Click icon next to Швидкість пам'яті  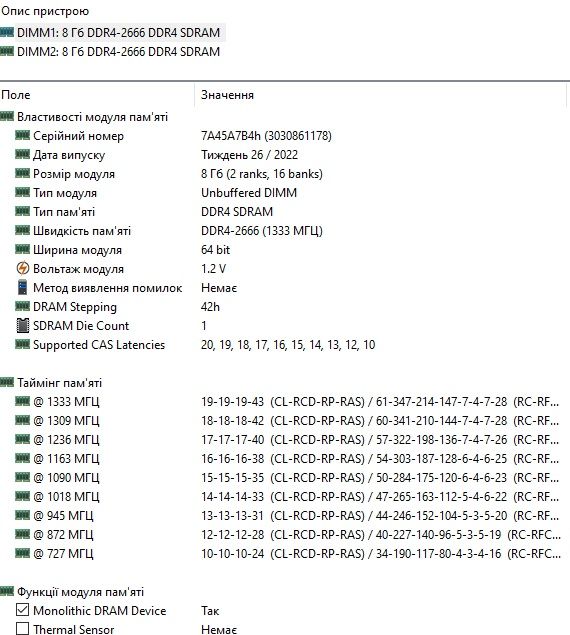pyautogui.click(x=22, y=230)
